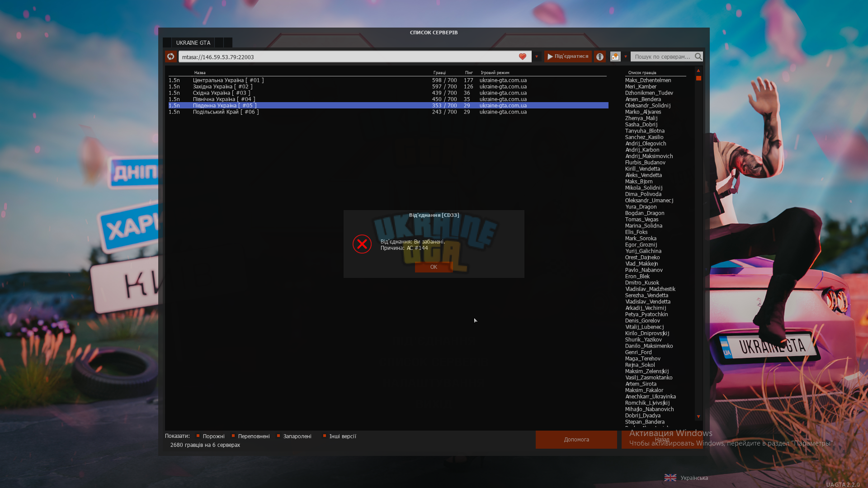The width and height of the screenshot is (868, 488).
Task: Toggle the Переповнені filter checkbox
Action: 233,436
